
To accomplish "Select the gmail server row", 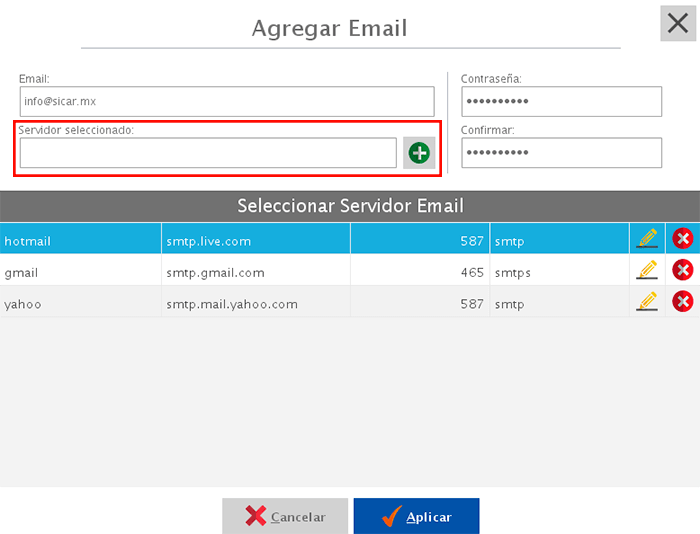I will (x=80, y=272).
